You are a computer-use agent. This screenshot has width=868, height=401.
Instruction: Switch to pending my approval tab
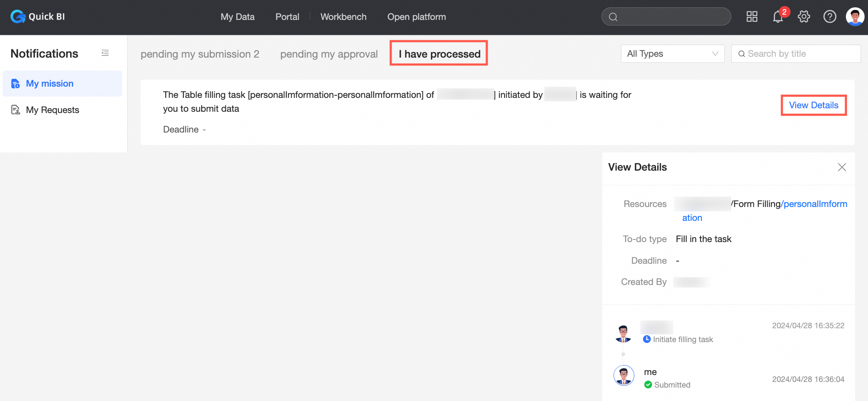tap(329, 54)
